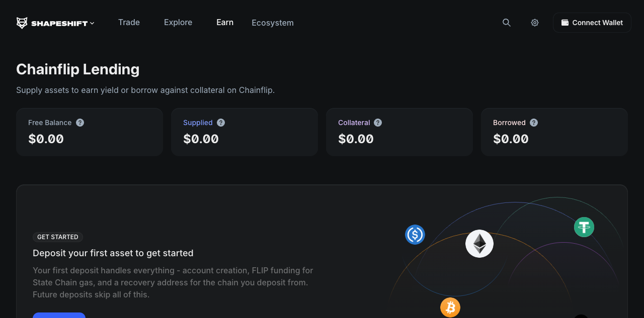Click the blue button under get started text
This screenshot has height=318, width=644.
click(59, 315)
